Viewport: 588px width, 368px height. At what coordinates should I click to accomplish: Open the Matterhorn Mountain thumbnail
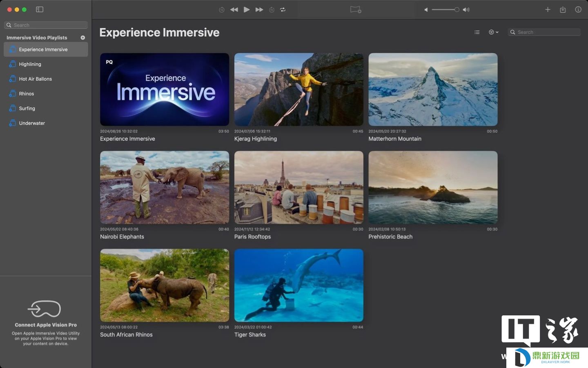pos(433,89)
